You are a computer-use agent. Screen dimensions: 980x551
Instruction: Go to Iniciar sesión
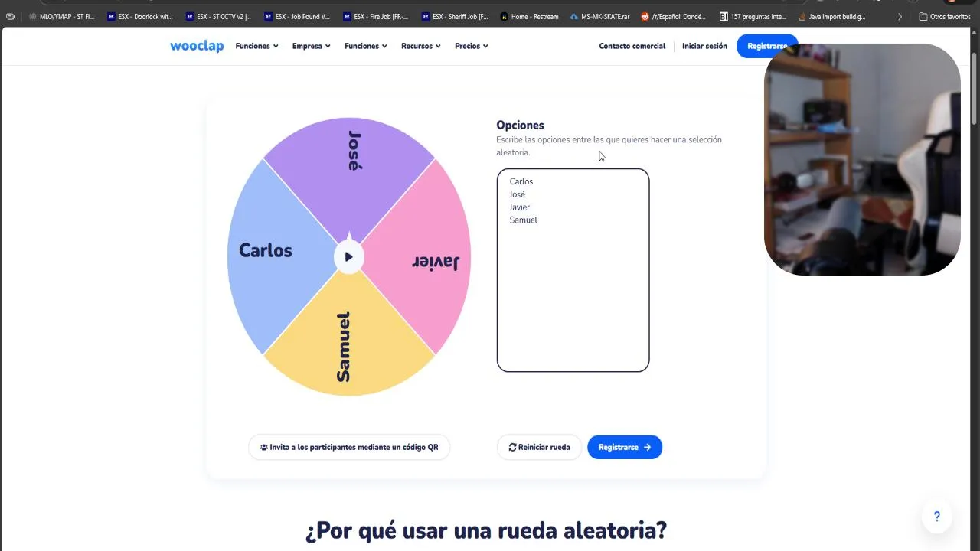704,46
